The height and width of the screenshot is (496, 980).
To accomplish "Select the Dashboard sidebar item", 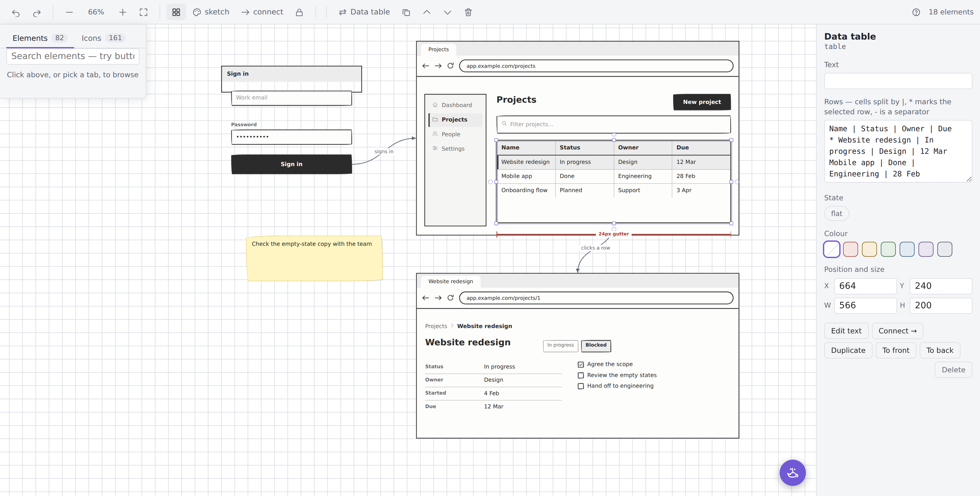I will point(455,105).
